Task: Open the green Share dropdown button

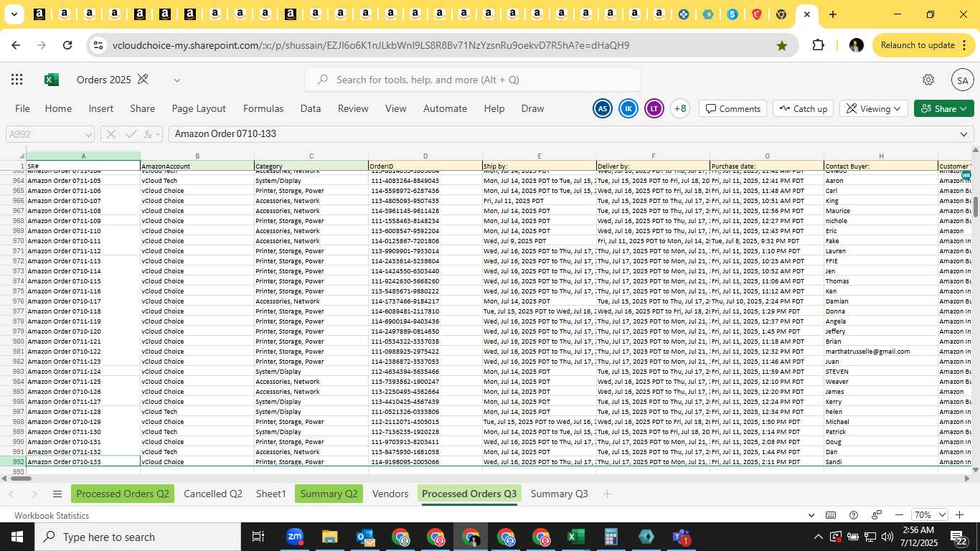Action: coord(943,108)
